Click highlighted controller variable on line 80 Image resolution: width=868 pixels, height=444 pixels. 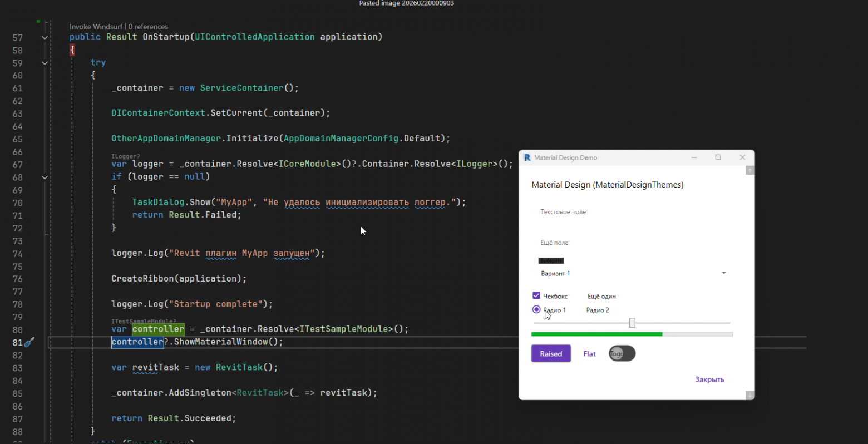pos(158,329)
